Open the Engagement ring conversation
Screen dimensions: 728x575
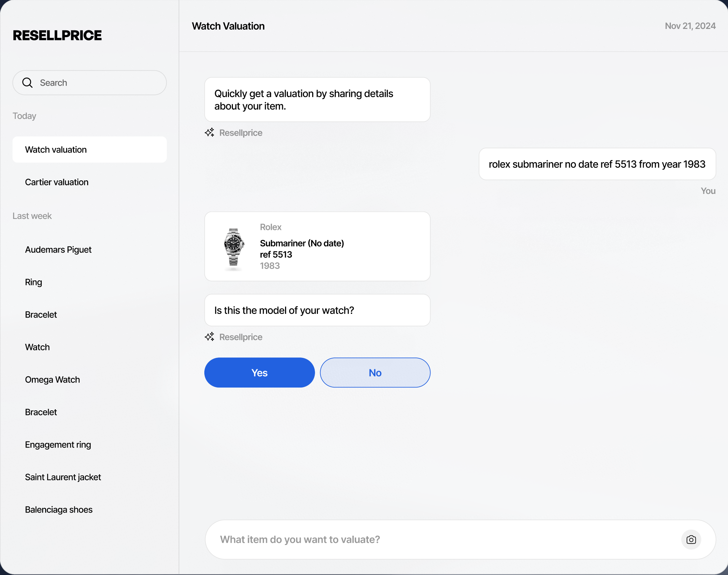[58, 445]
